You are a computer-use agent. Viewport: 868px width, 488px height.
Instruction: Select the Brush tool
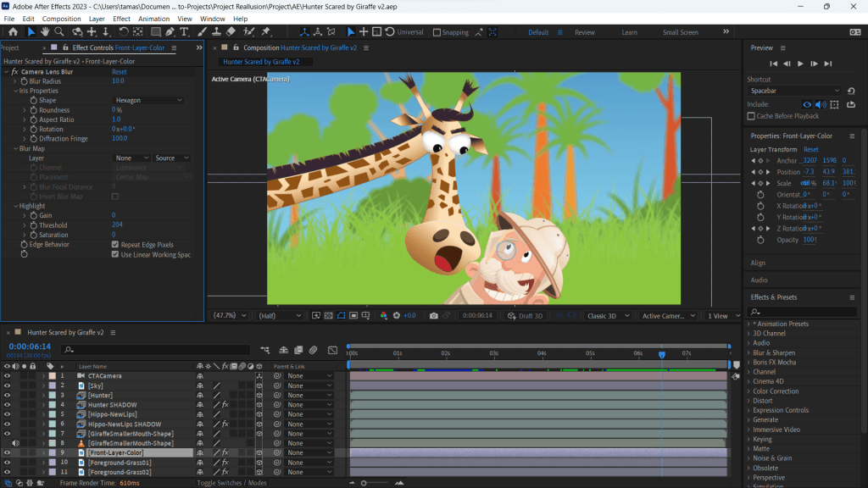tap(202, 32)
